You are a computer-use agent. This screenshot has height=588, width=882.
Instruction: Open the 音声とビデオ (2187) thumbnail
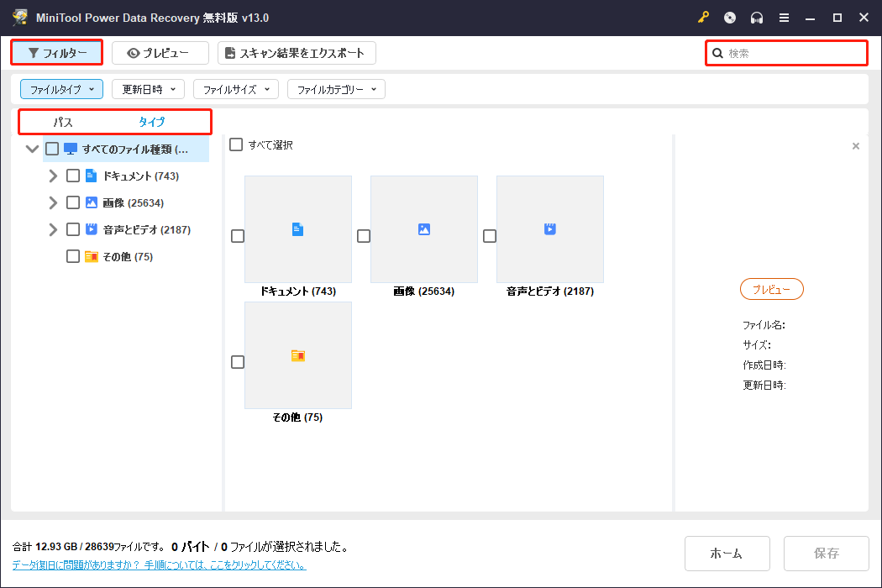click(550, 229)
